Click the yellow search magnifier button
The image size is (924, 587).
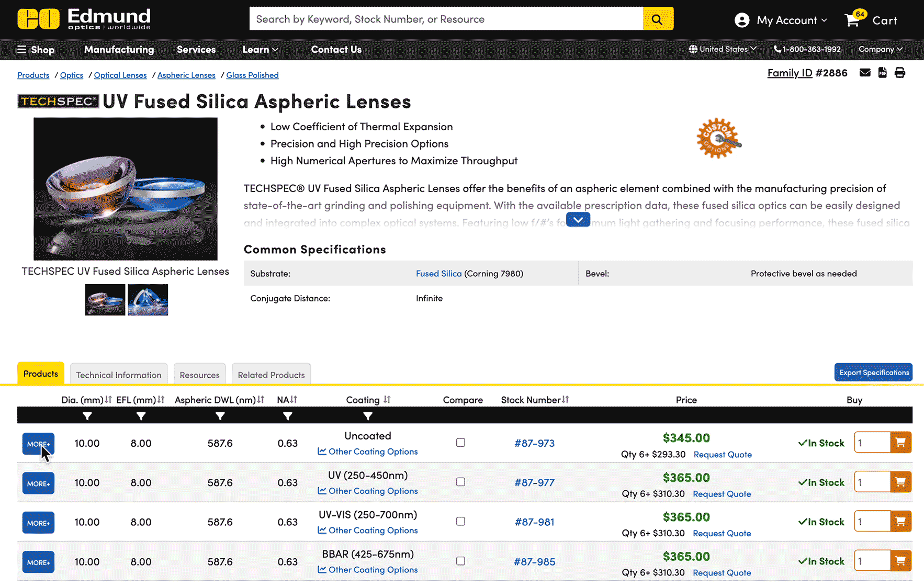657,19
